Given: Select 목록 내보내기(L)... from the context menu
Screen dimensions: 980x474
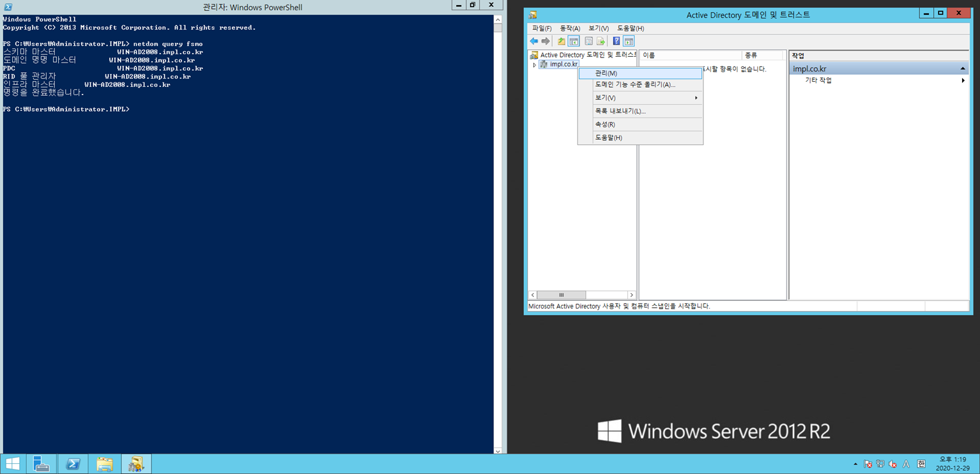Looking at the screenshot, I should pos(640,111).
